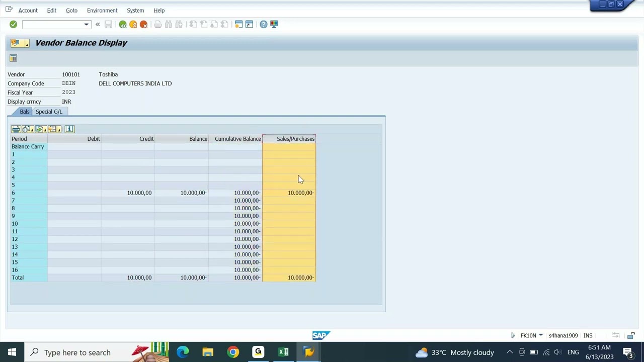Open the Goto menu

tap(71, 10)
